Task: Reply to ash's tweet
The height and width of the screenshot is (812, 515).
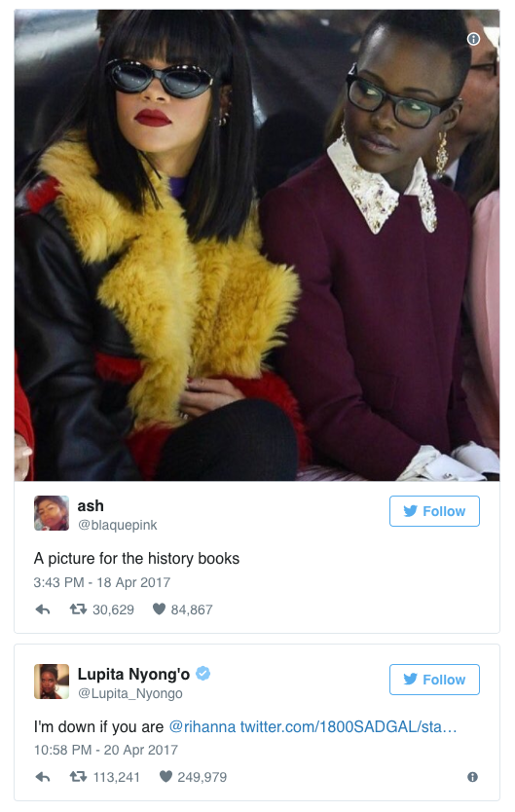Action: (x=43, y=609)
